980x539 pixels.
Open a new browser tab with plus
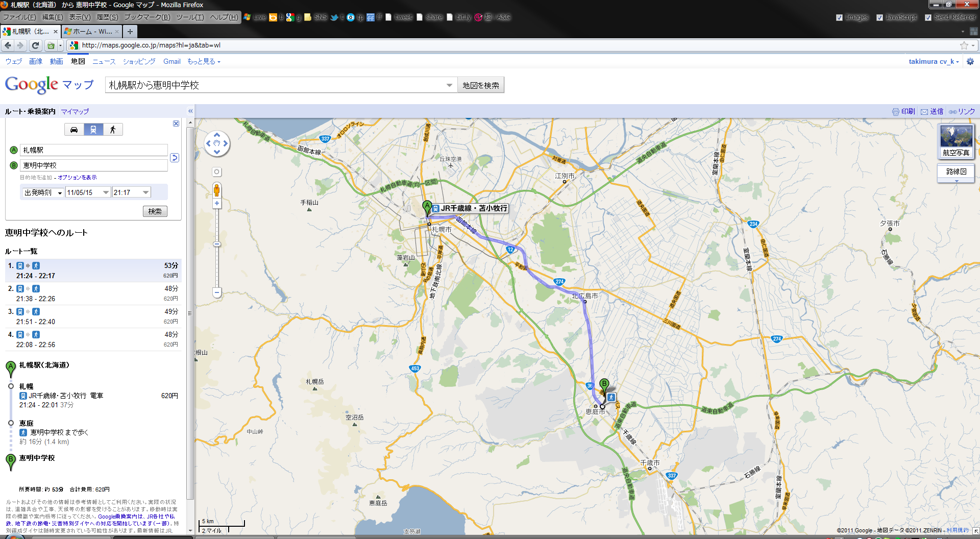tap(130, 32)
